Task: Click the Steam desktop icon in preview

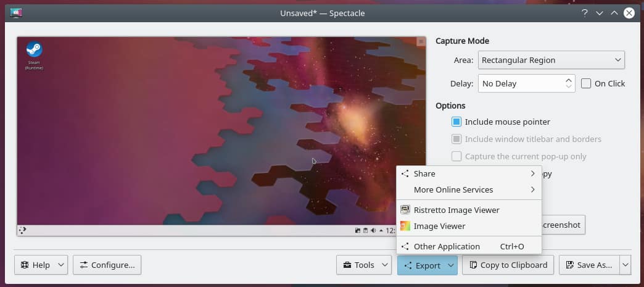Action: coord(34,55)
